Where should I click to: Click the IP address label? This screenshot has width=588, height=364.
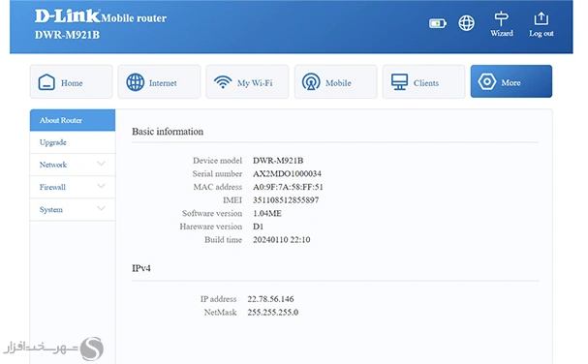218,299
